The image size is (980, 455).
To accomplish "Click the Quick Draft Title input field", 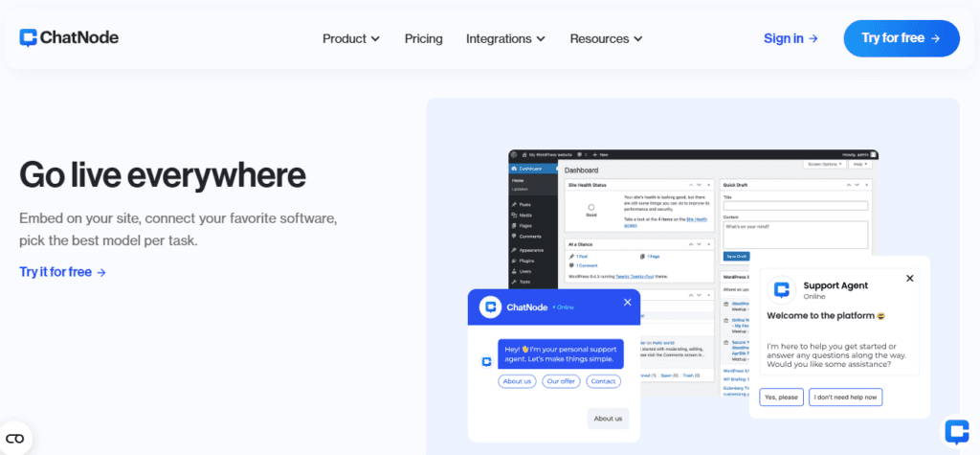I will click(795, 206).
